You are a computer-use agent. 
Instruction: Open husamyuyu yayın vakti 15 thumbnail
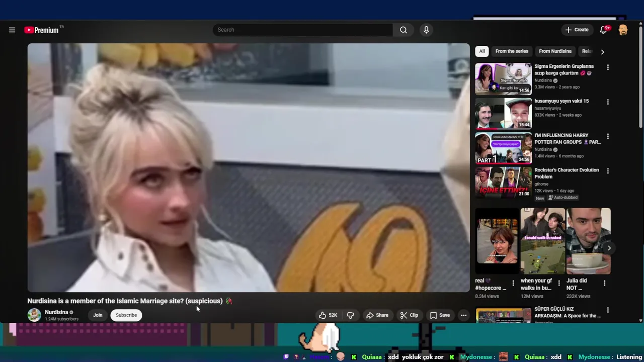coord(503,113)
